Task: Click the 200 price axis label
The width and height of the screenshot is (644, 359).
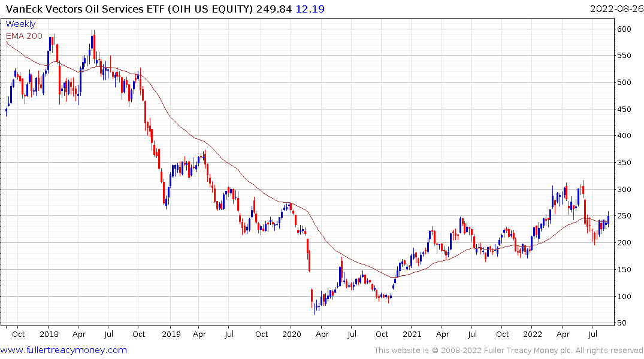Action: 624,243
